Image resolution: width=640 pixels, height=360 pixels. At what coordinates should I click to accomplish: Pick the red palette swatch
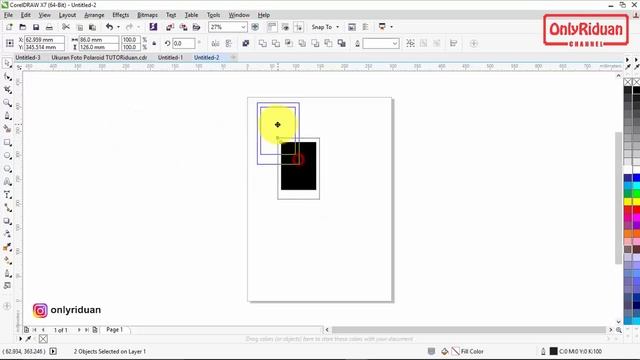(628, 209)
